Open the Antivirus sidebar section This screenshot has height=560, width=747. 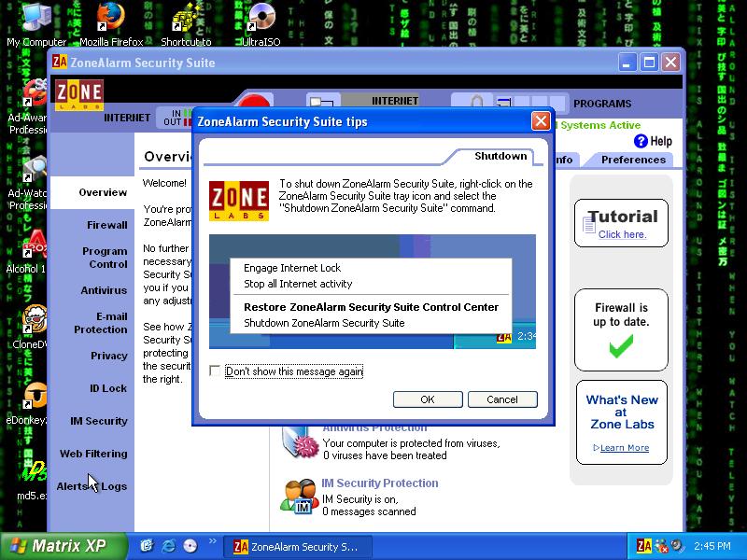point(104,290)
